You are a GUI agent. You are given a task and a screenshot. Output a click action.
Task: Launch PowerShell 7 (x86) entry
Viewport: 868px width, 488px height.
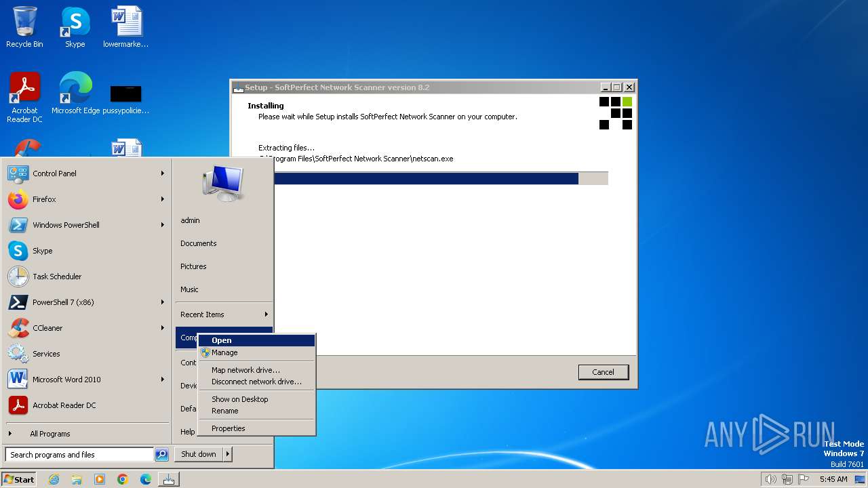pyautogui.click(x=86, y=302)
